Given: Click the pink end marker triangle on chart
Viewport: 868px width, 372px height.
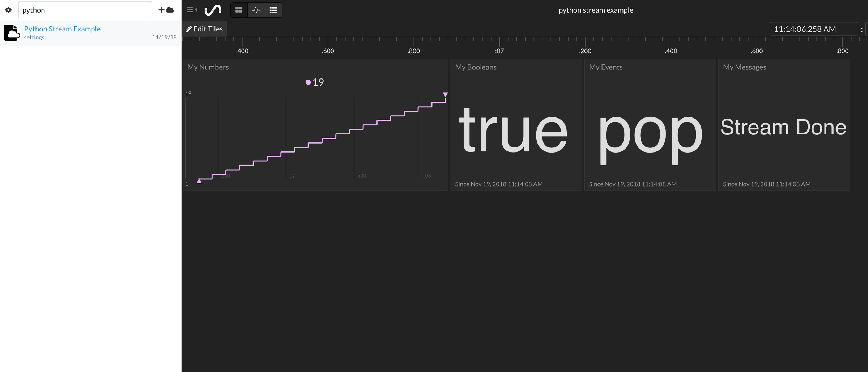Looking at the screenshot, I should [446, 95].
